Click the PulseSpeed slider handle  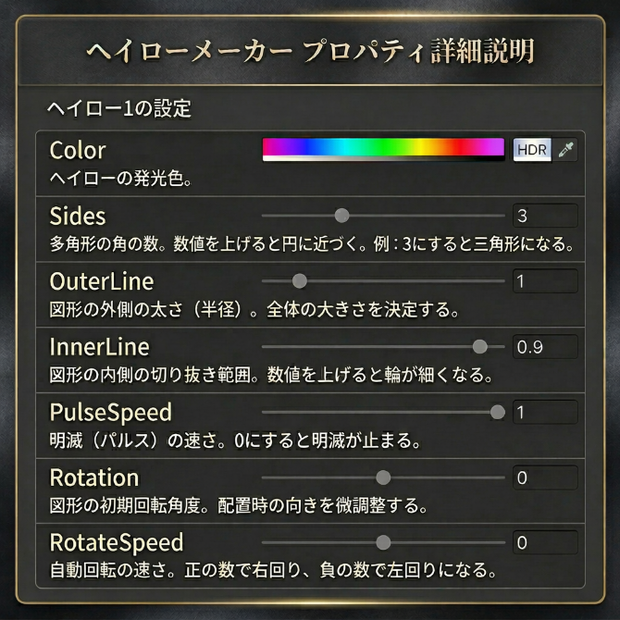pyautogui.click(x=497, y=412)
